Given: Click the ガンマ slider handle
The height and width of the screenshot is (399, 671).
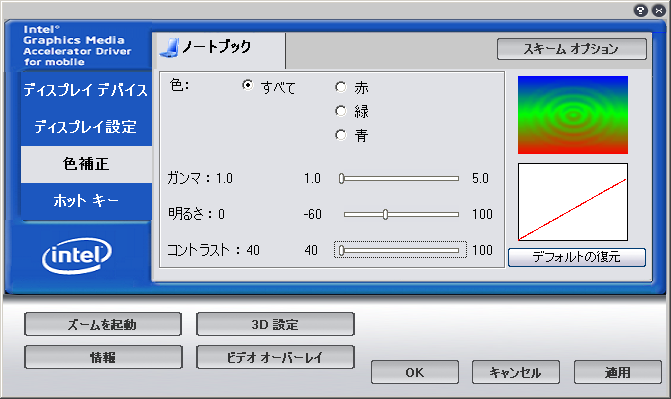Looking at the screenshot, I should (x=341, y=179).
